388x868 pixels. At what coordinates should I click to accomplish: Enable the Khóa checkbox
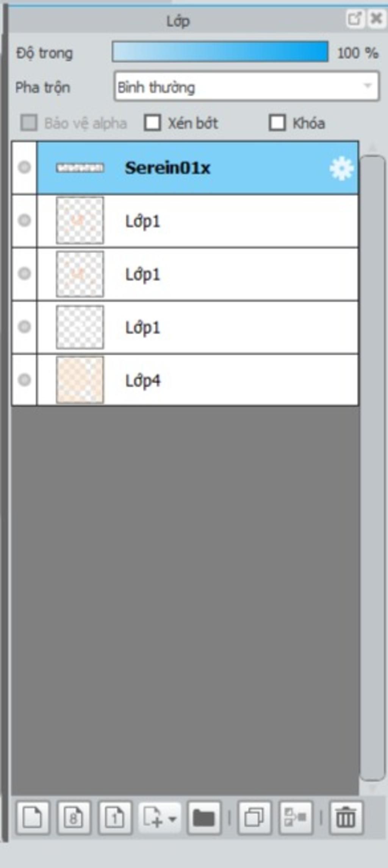click(277, 123)
